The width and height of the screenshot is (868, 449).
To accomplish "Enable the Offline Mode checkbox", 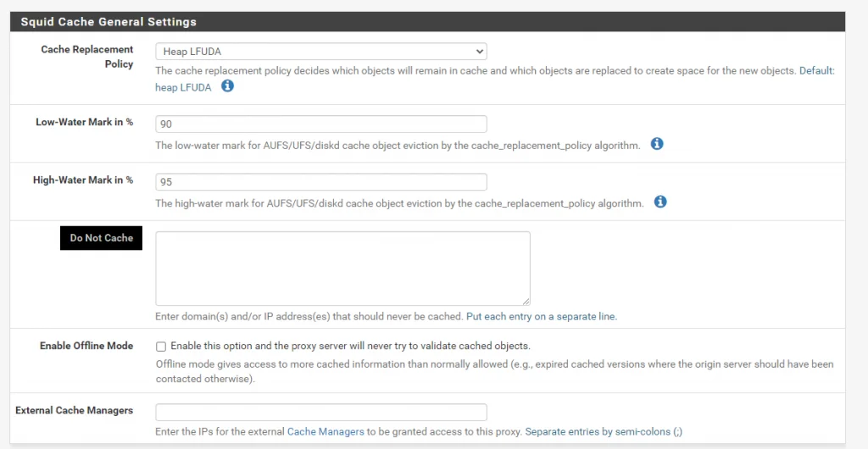I will (161, 346).
